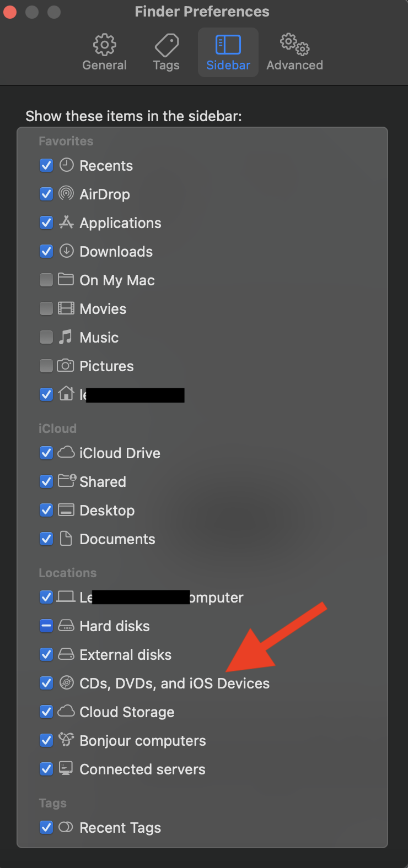Uncheck CDs, DVDs, and iOS Devices

(46, 683)
